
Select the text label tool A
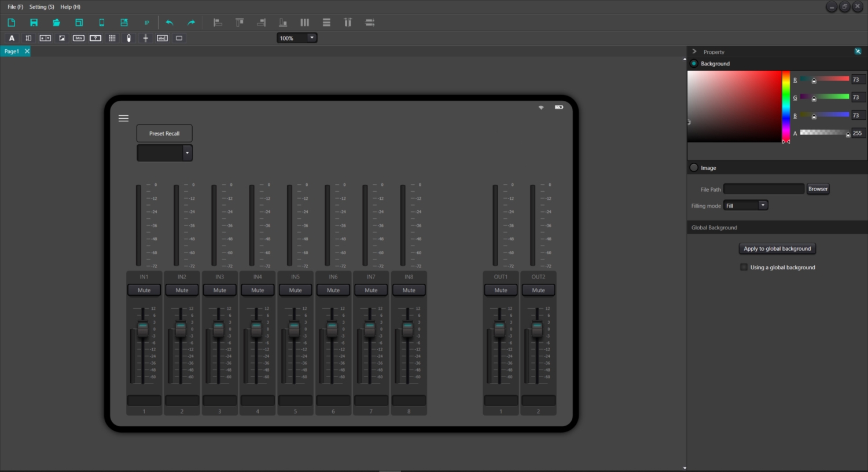coord(12,38)
